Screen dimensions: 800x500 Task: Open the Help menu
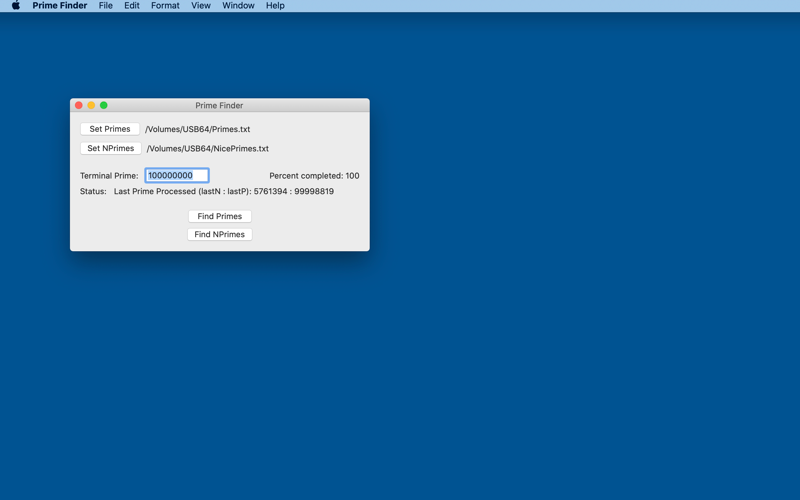(275, 6)
